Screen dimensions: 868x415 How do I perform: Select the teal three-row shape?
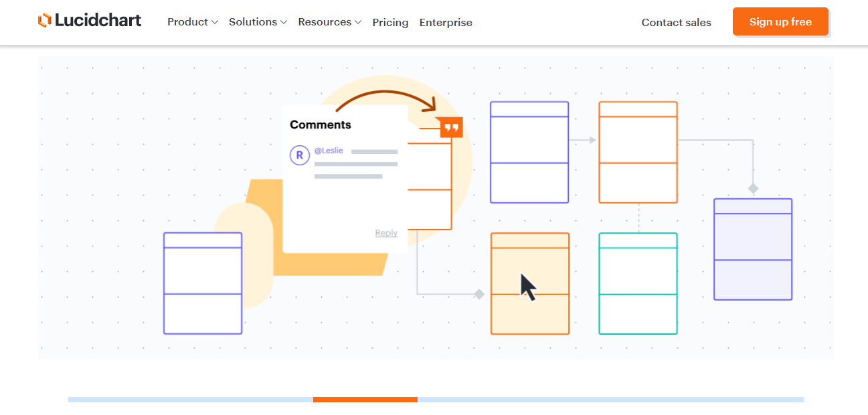tap(638, 283)
